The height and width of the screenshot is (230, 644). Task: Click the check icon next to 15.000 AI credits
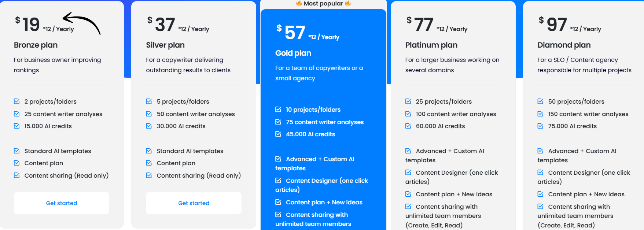(x=17, y=126)
